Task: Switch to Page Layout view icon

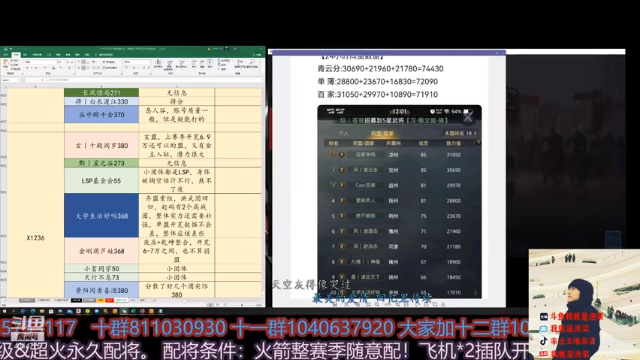Action: point(218,305)
